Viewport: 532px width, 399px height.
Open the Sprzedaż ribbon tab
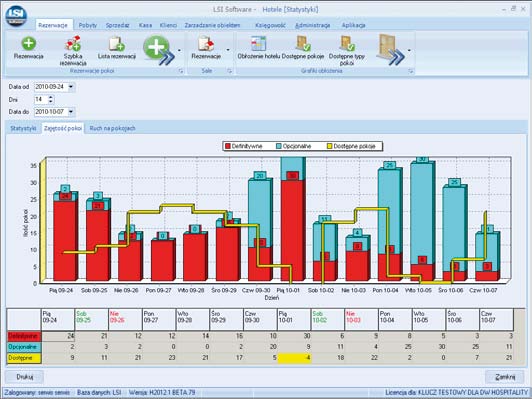tap(117, 25)
